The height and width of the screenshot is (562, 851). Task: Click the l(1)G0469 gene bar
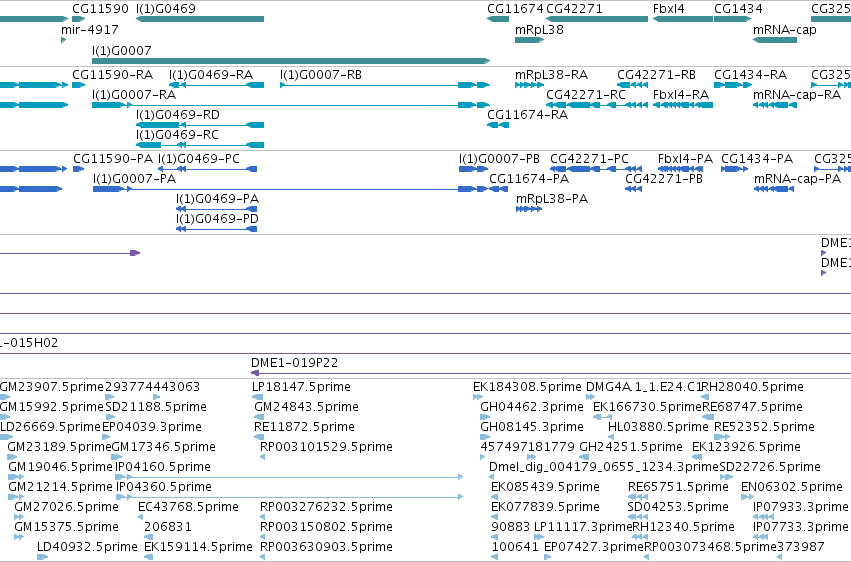(200, 19)
